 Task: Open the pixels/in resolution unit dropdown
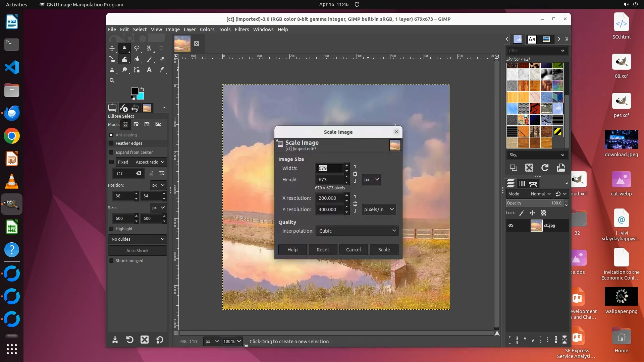point(378,209)
